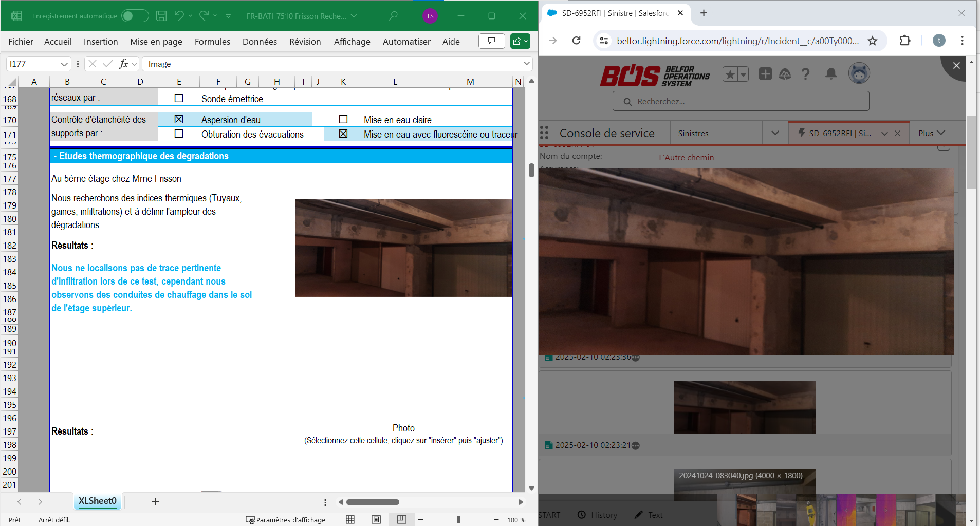
Task: View site information icon in address bar
Action: [x=604, y=41]
